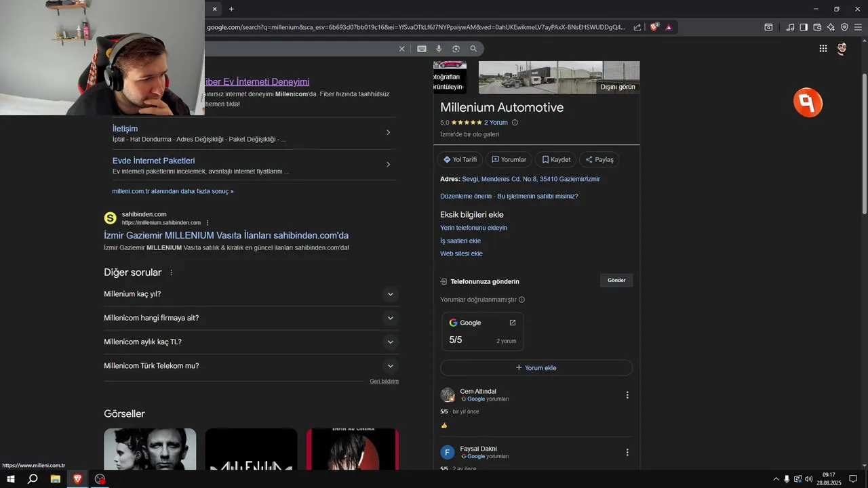Clear the search box with X icon
The image size is (868, 488).
[x=401, y=49]
